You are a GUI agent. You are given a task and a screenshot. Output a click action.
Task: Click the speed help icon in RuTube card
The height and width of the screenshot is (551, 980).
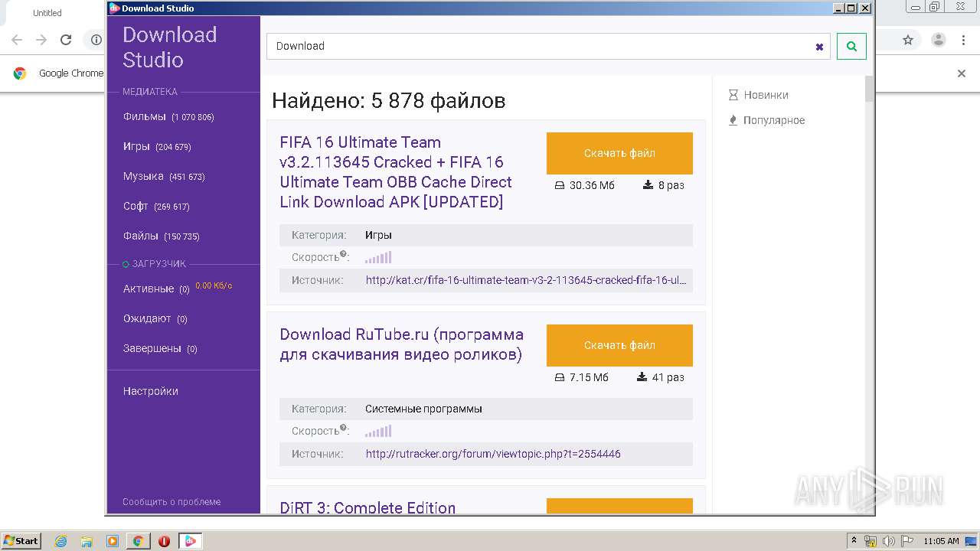tap(344, 429)
